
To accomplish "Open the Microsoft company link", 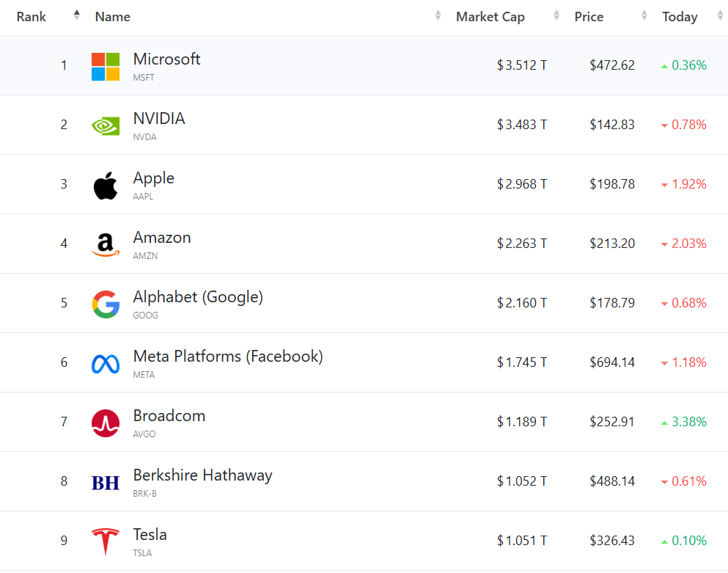I will point(166,59).
